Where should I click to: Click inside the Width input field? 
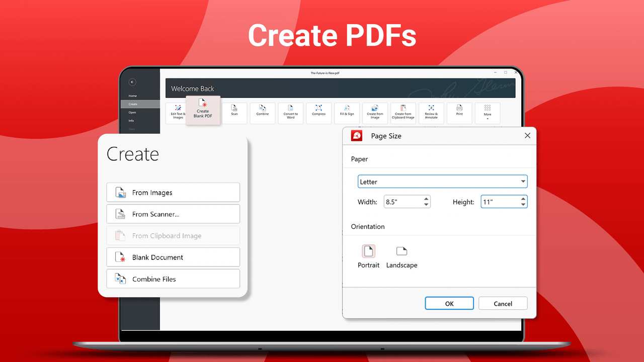tap(403, 202)
